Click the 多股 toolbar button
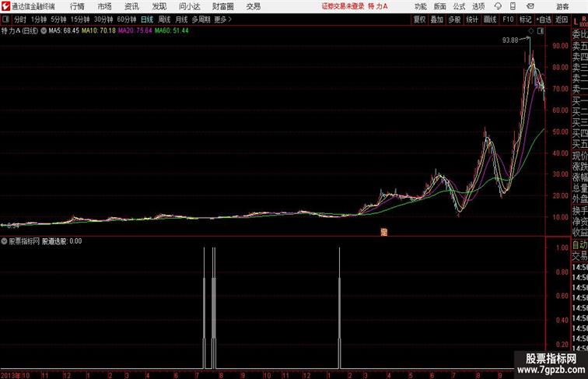Viewport: 588px width, 379px height. click(x=454, y=19)
